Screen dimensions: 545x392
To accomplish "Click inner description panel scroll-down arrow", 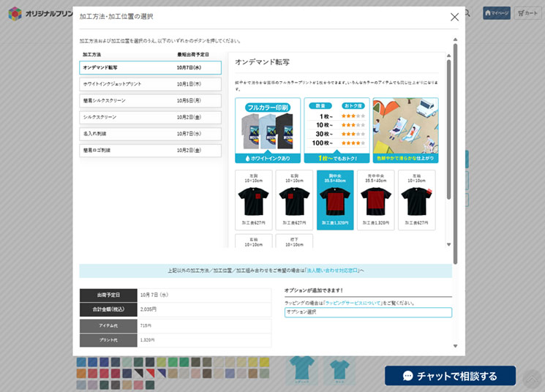I will pyautogui.click(x=448, y=245).
